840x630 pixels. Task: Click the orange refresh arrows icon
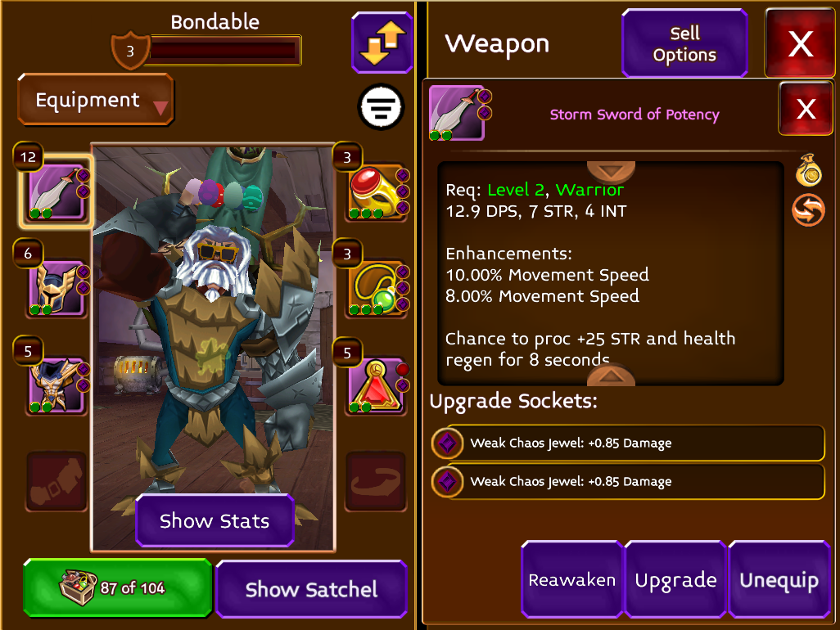click(808, 209)
